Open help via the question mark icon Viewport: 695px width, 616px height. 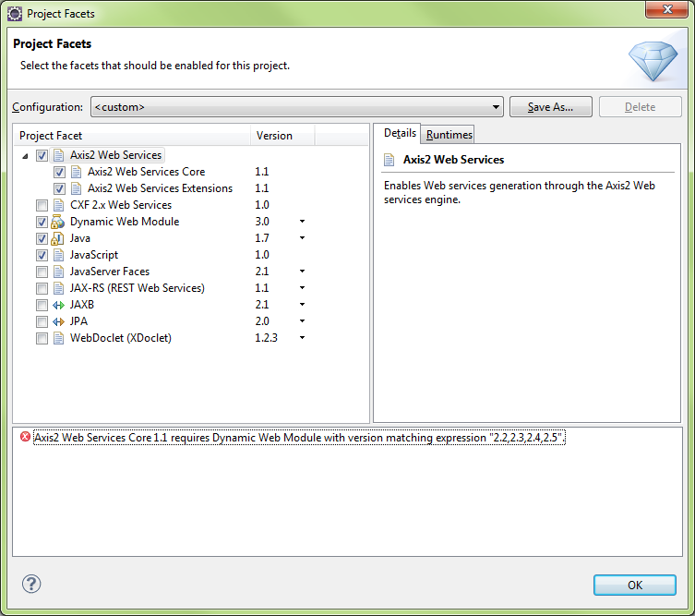[x=31, y=584]
